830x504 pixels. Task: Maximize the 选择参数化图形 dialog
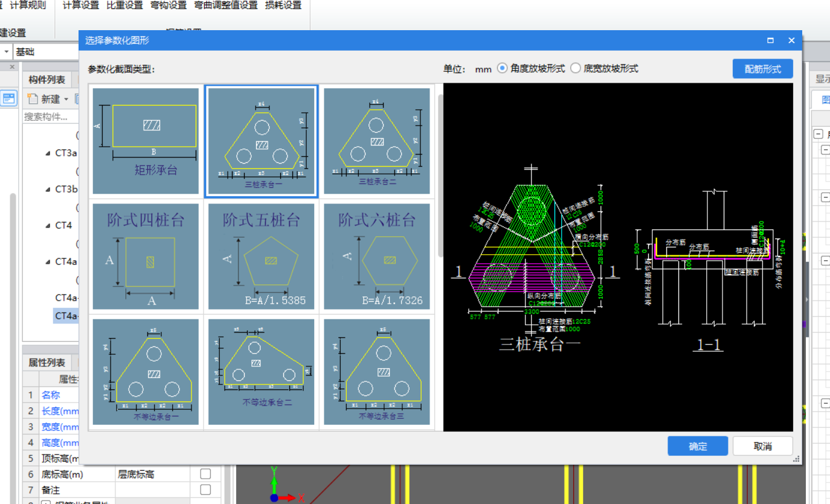coord(770,40)
